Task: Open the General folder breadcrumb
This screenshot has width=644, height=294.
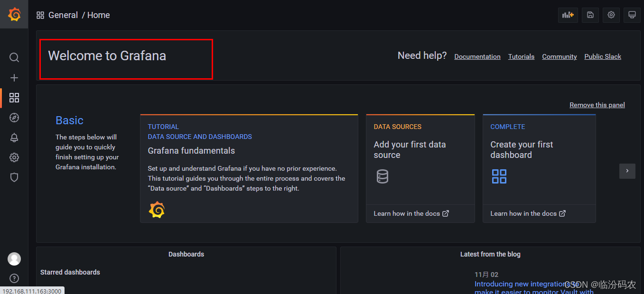Action: [x=63, y=15]
